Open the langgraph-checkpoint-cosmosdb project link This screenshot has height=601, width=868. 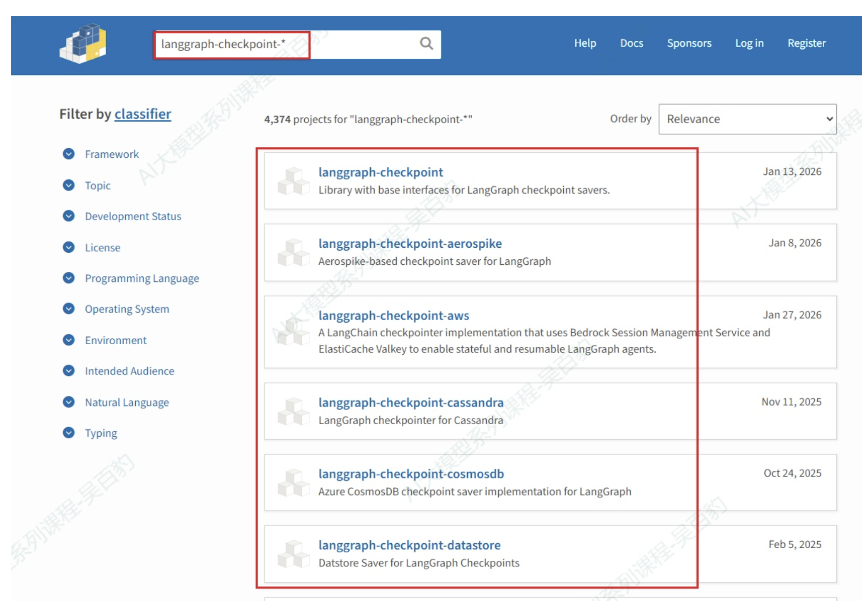click(x=411, y=474)
